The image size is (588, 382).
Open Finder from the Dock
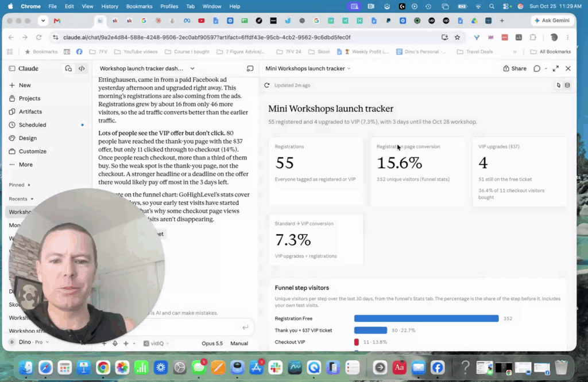click(x=26, y=368)
